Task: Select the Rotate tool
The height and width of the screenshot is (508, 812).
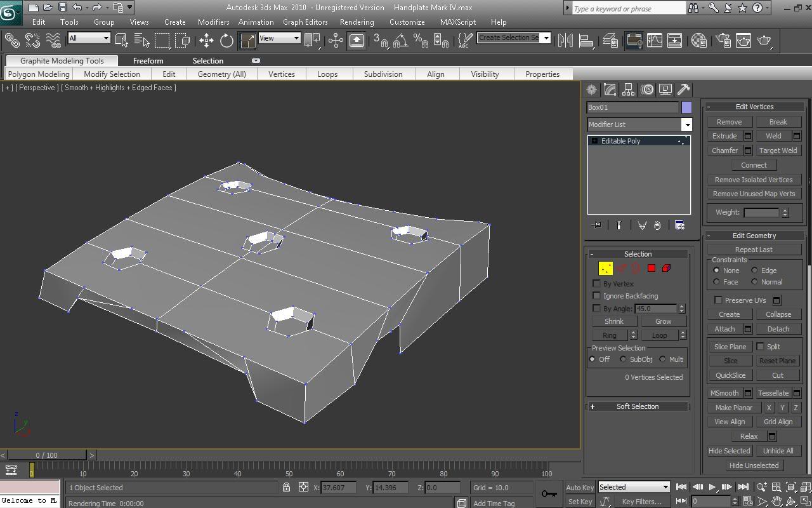Action: 226,41
